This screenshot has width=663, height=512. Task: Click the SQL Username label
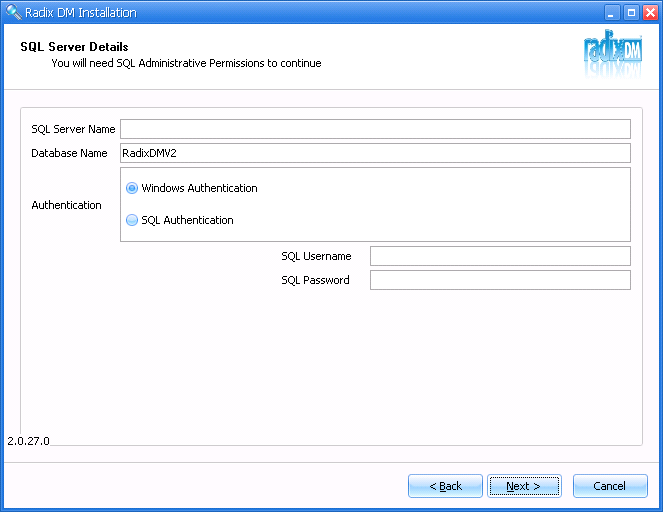[316, 256]
